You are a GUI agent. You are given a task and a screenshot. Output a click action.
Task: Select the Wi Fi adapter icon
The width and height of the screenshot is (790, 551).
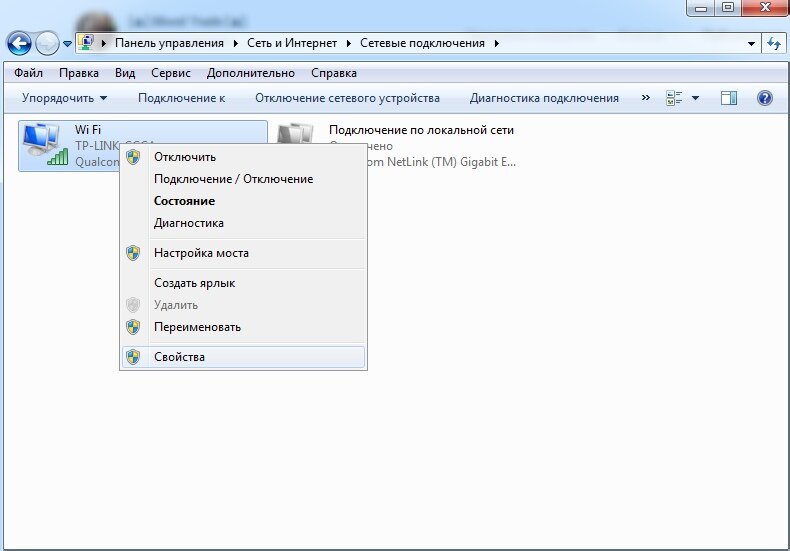tap(45, 144)
